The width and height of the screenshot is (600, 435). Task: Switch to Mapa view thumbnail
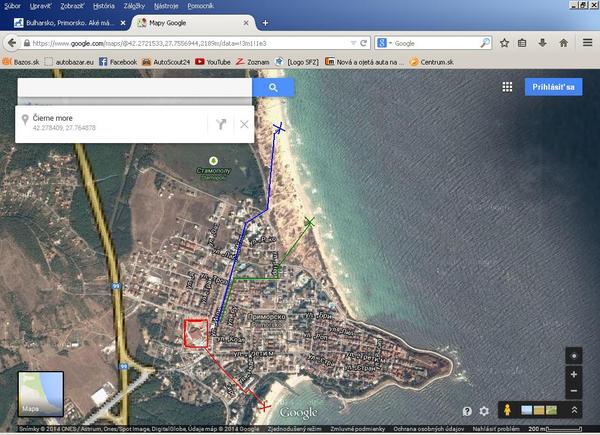coord(41,393)
